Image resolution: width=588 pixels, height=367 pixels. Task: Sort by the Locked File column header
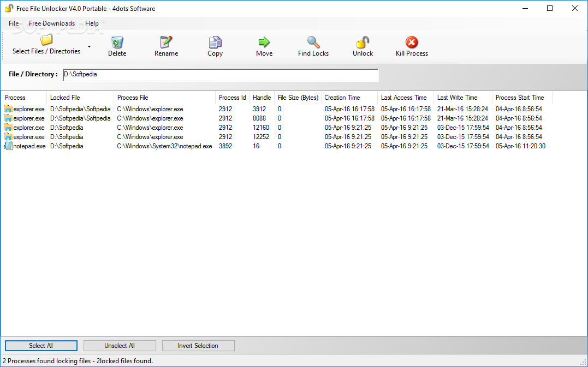pyautogui.click(x=80, y=98)
